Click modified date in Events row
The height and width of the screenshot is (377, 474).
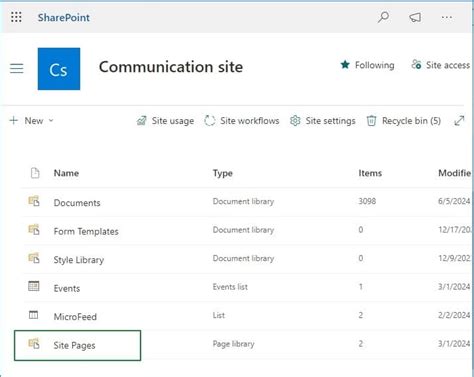tap(454, 287)
